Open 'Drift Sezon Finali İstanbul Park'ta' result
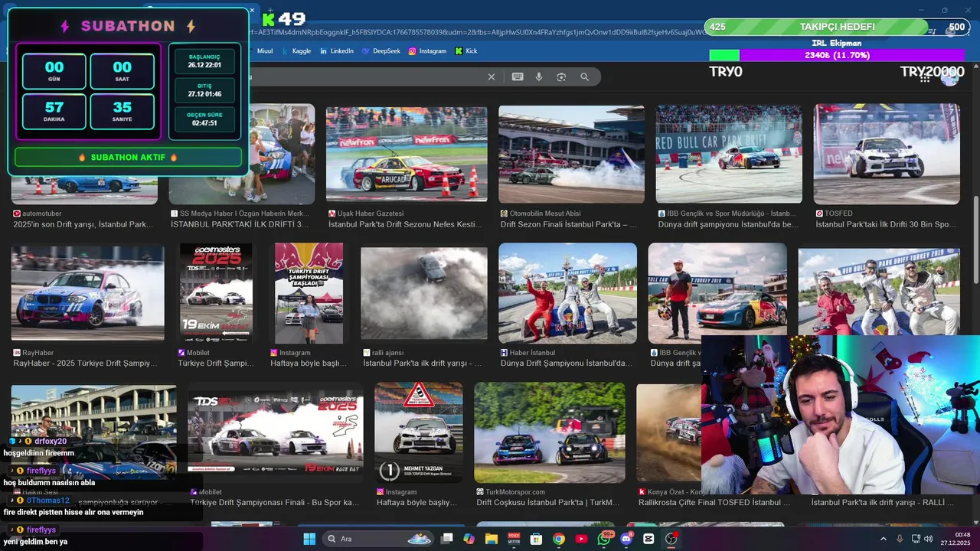Image resolution: width=980 pixels, height=551 pixels. [x=569, y=225]
